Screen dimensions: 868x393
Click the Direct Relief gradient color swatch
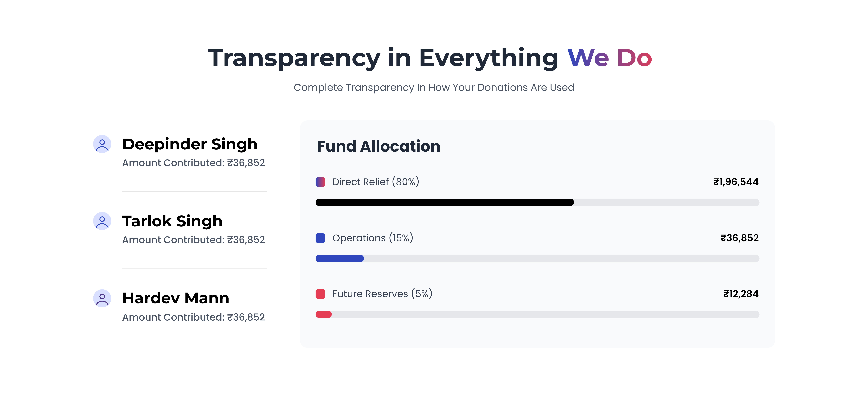click(320, 182)
